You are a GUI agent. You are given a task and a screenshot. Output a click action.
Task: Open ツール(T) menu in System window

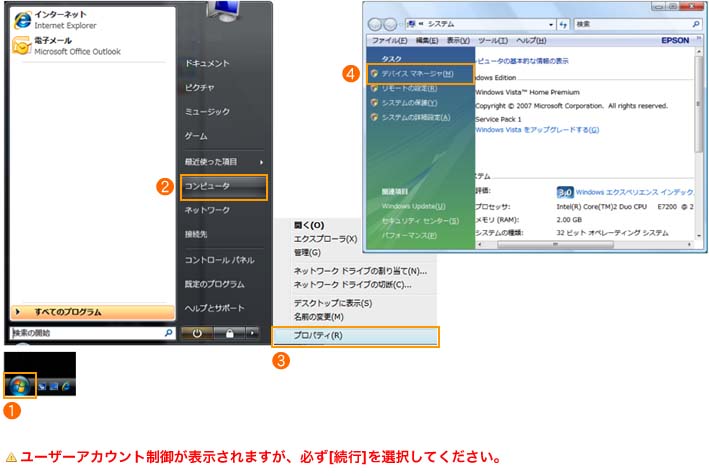(493, 41)
